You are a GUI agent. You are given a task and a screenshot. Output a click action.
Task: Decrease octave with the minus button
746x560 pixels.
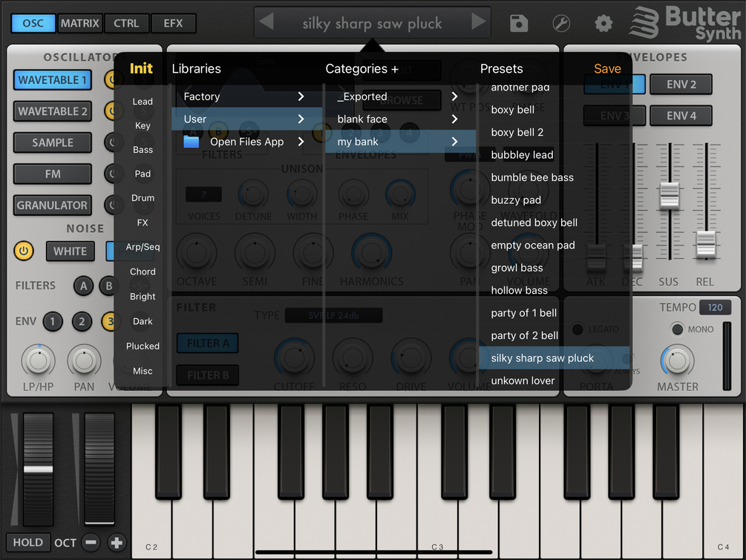(91, 542)
